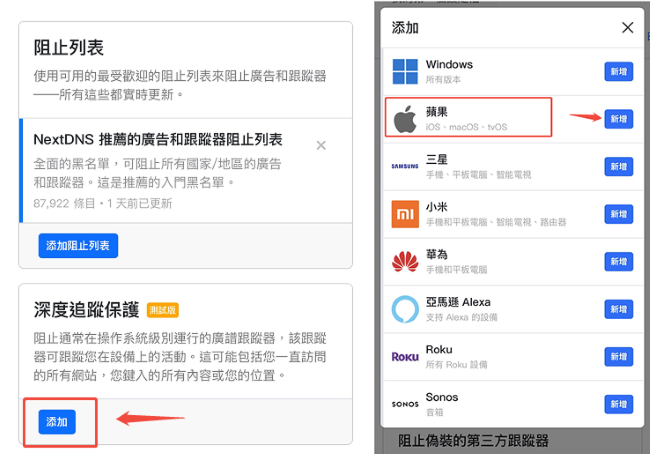Remove the NextDNS recommended blocklist with its X
650x454 pixels.
pyautogui.click(x=321, y=146)
